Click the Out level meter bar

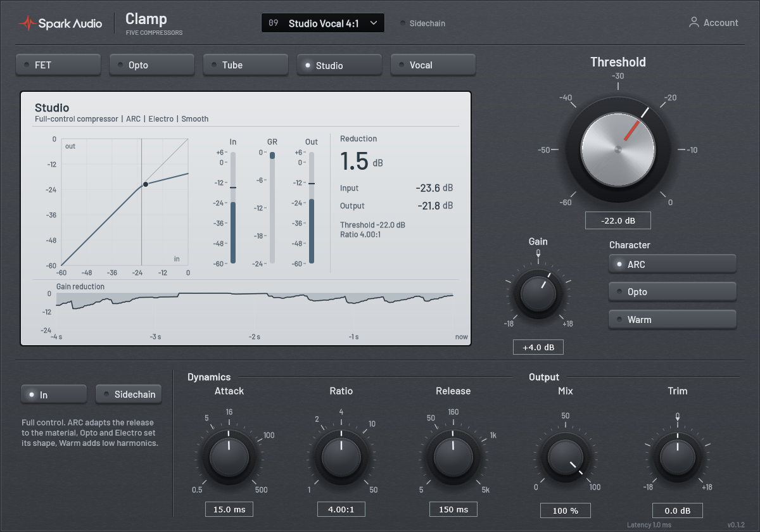(x=312, y=208)
